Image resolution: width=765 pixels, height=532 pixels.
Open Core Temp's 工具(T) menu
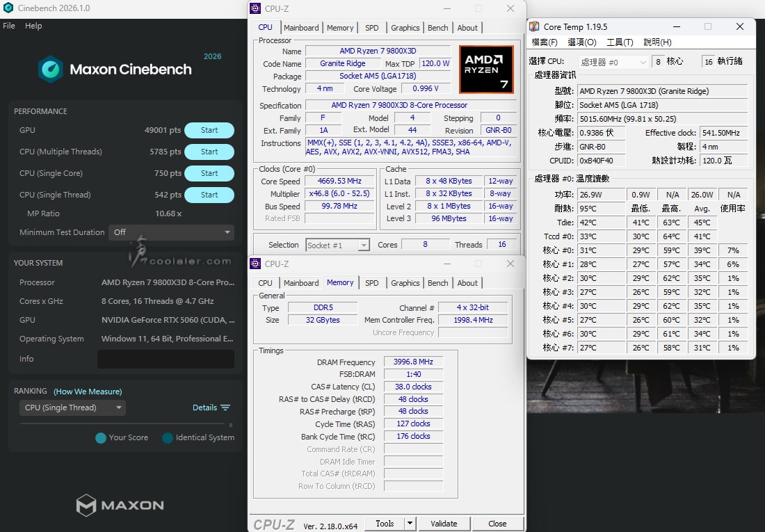[x=620, y=42]
